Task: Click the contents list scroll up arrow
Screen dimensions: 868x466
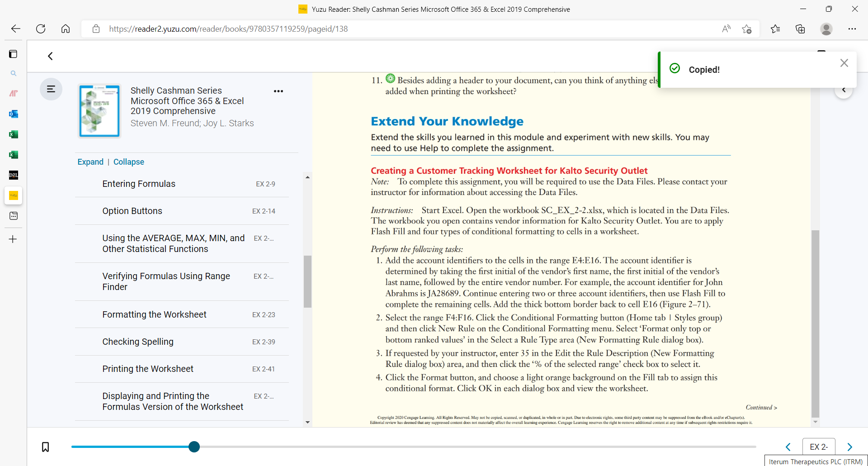Action: pyautogui.click(x=307, y=177)
